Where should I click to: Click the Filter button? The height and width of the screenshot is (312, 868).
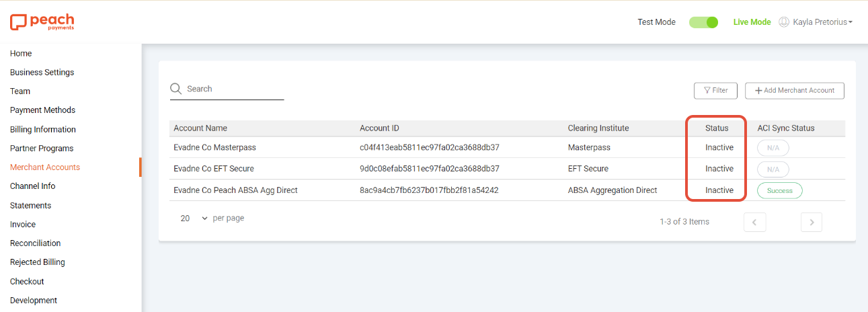pyautogui.click(x=715, y=90)
